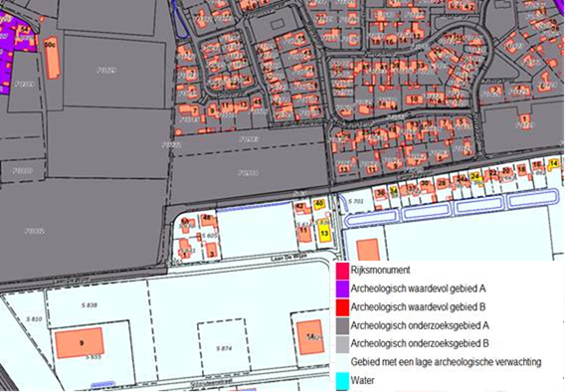Click the yellow building number 40
565x392 pixels.
click(x=319, y=204)
